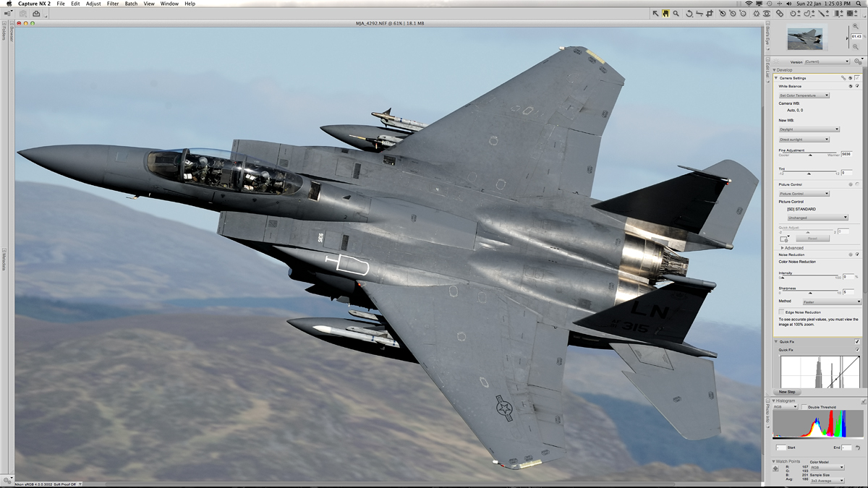Select the Lasso selection tool
The height and width of the screenshot is (488, 868).
pos(809,14)
